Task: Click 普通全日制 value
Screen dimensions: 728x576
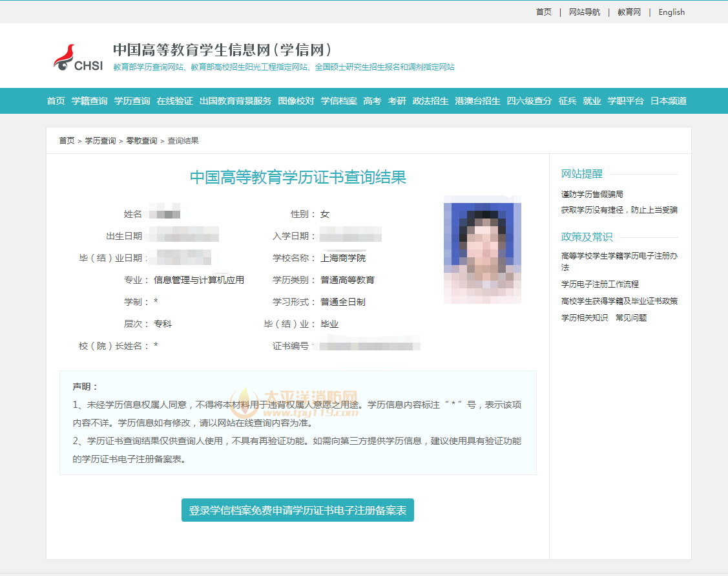Action: [343, 302]
